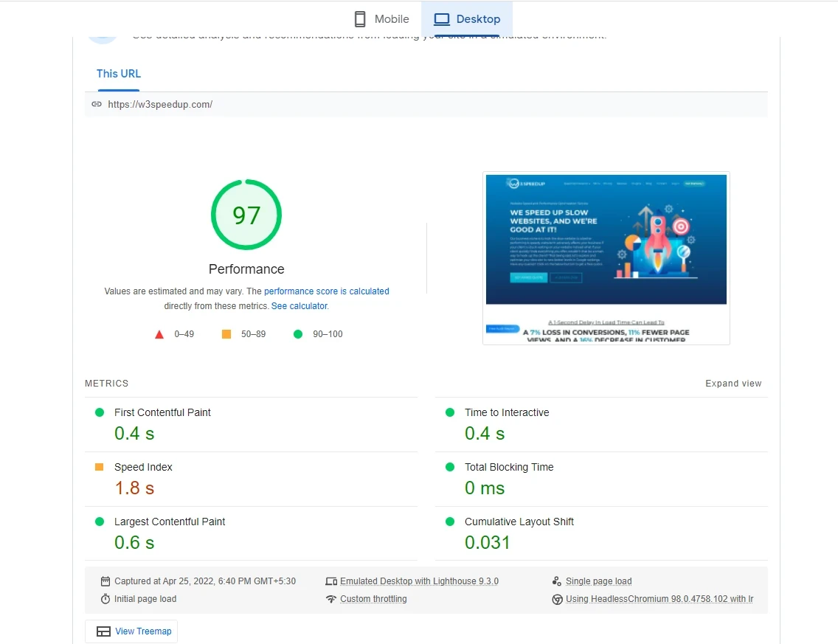Switch to the Mobile tab
The width and height of the screenshot is (838, 644).
click(381, 19)
